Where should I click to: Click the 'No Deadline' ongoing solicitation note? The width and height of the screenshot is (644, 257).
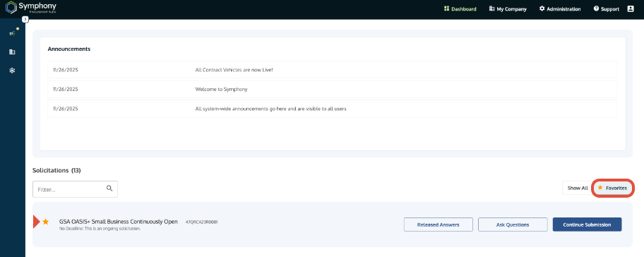(100, 229)
